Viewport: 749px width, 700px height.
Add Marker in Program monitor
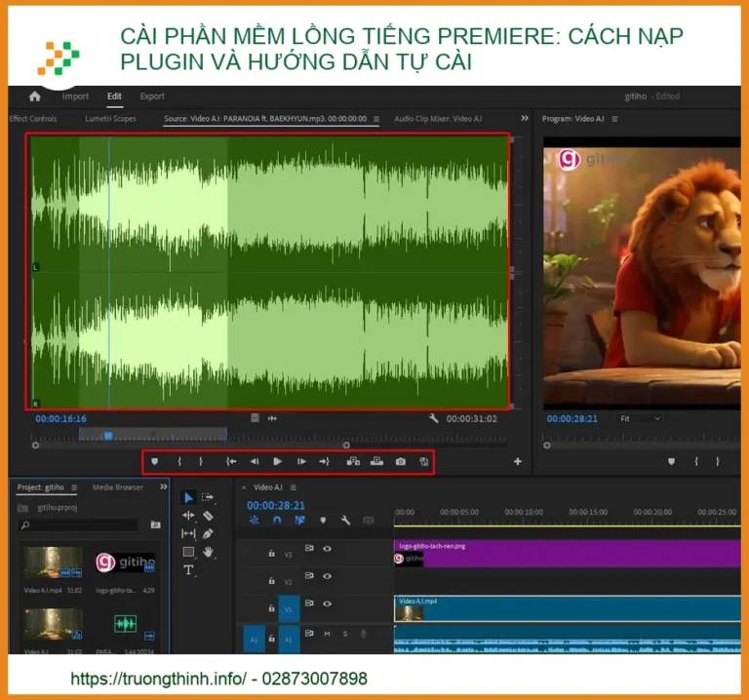[x=672, y=462]
